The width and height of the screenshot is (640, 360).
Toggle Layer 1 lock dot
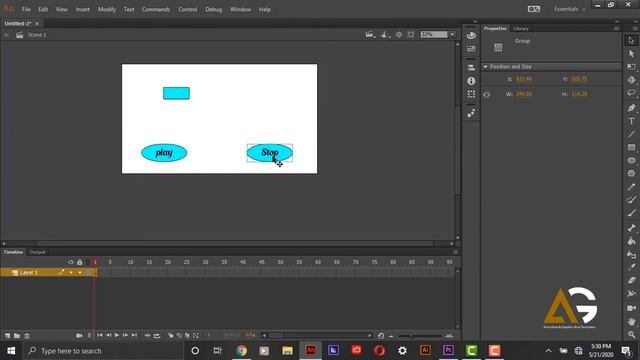80,272
